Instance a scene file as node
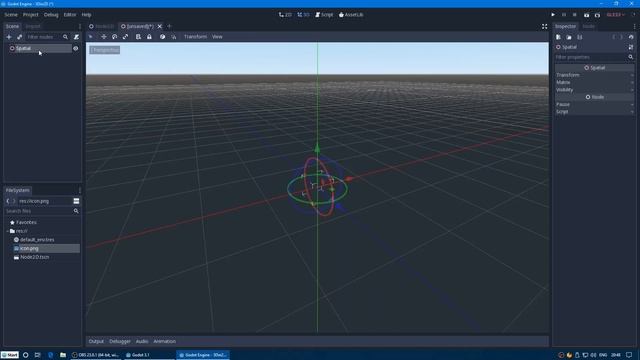The width and height of the screenshot is (640, 360). pyautogui.click(x=19, y=37)
